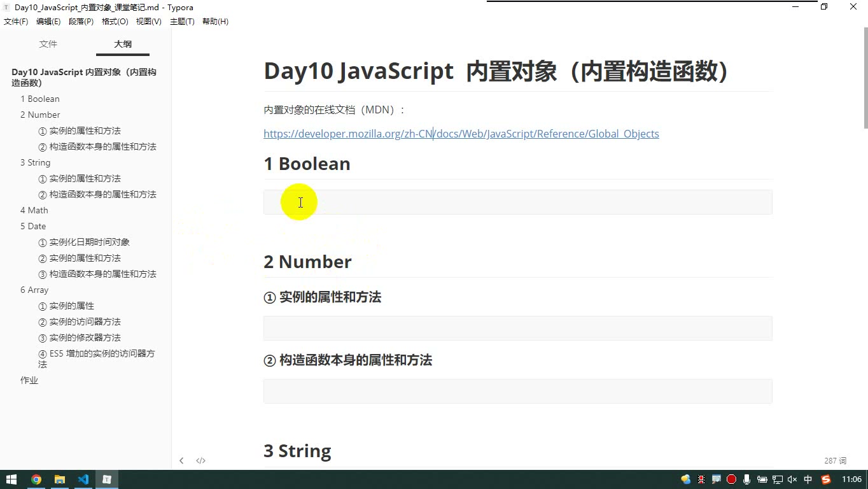Select '4 Math' in the outline
Screen dimensions: 868x489
[x=34, y=210]
